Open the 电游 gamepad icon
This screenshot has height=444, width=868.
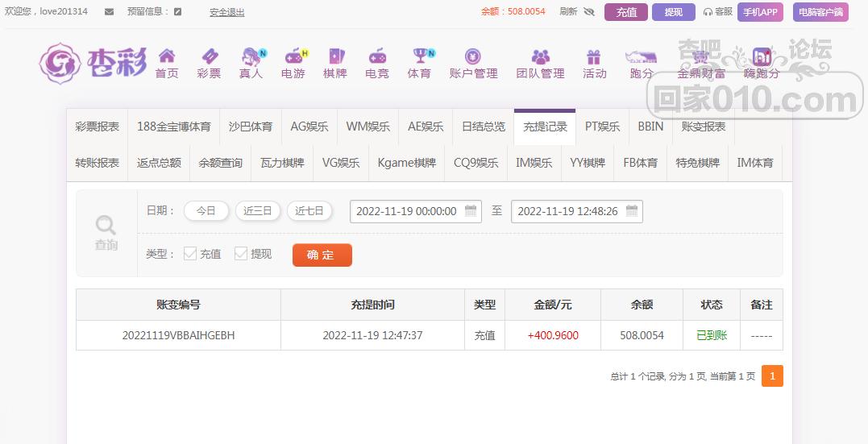293,56
